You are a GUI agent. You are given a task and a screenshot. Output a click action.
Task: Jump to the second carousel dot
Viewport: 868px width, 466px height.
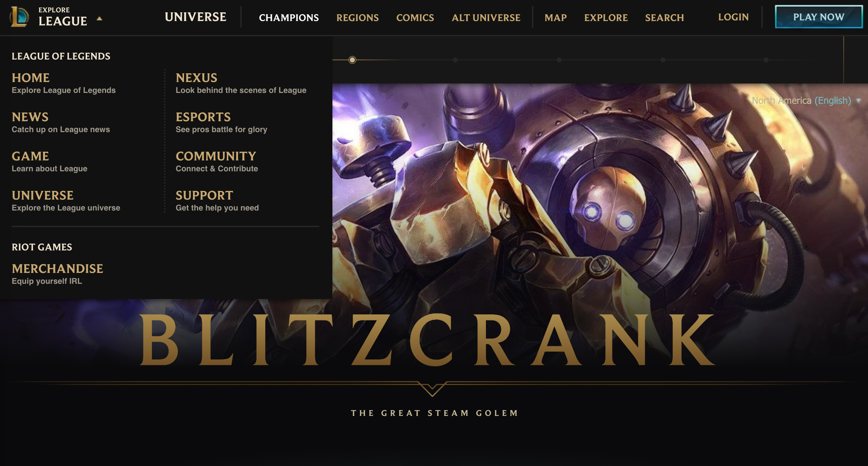(x=455, y=60)
